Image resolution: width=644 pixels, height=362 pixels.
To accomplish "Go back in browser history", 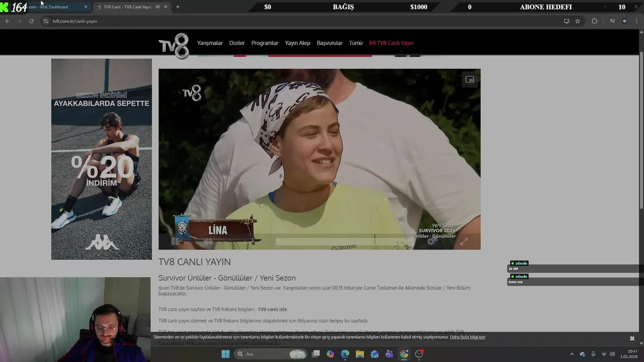I will pyautogui.click(x=7, y=21).
